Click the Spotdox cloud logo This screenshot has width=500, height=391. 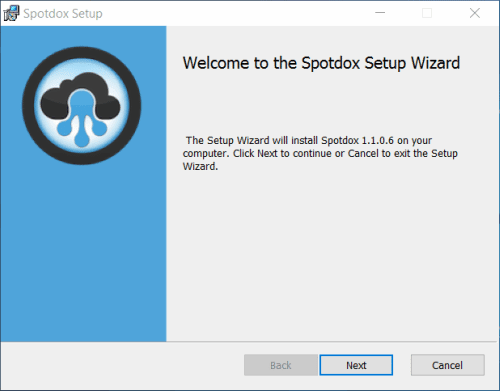[82, 105]
